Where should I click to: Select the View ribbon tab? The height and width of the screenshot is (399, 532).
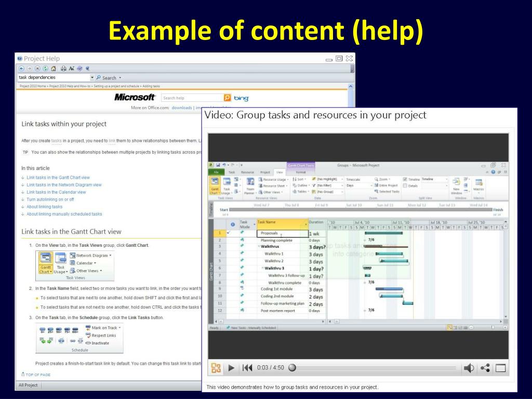[x=280, y=172]
